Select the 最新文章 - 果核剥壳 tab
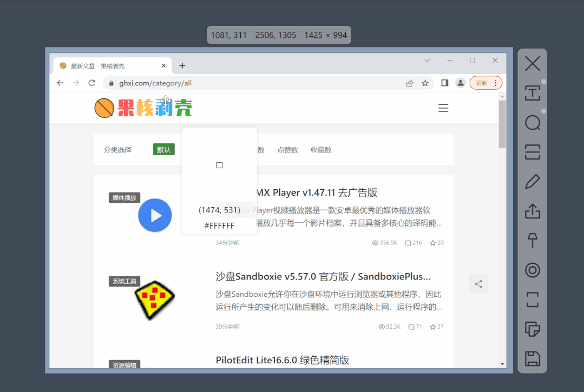The width and height of the screenshot is (584, 392). [111, 66]
